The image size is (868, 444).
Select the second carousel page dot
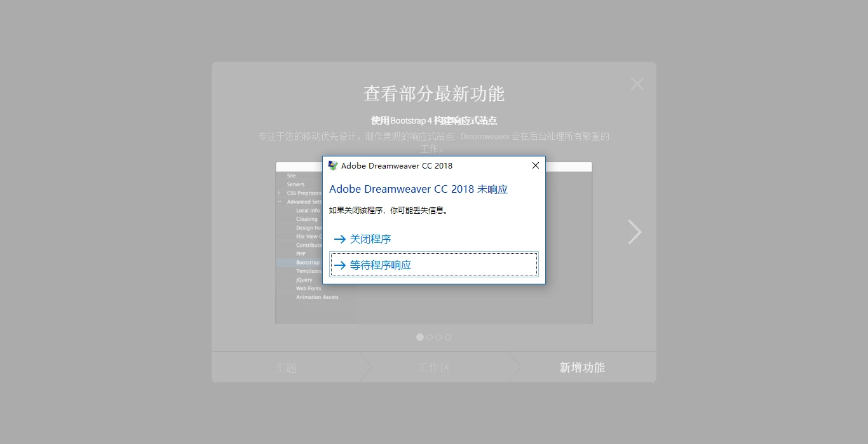[x=430, y=337]
